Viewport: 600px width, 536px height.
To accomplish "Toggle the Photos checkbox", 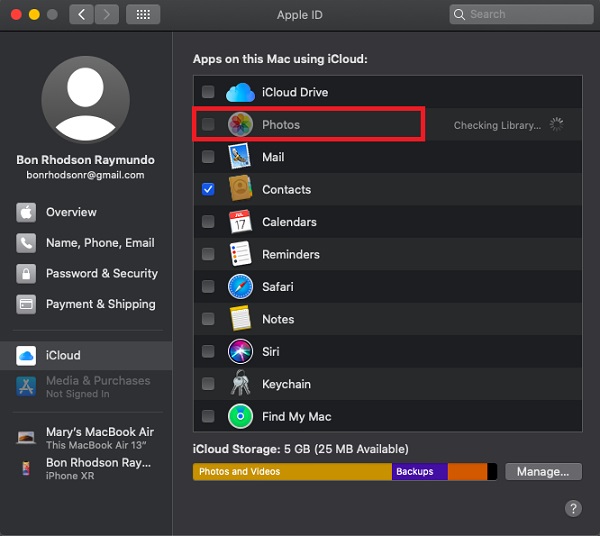I will pos(208,124).
